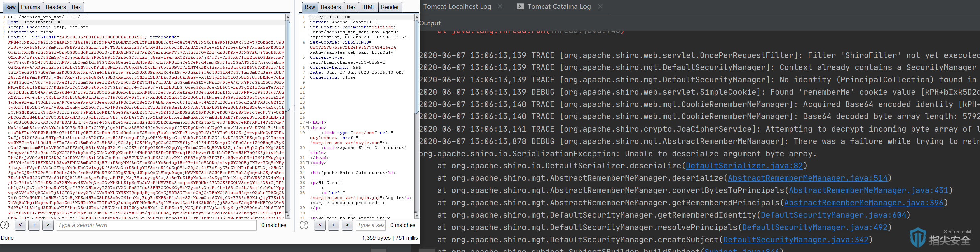Select the Tomcat Localhost Log tab

(457, 6)
